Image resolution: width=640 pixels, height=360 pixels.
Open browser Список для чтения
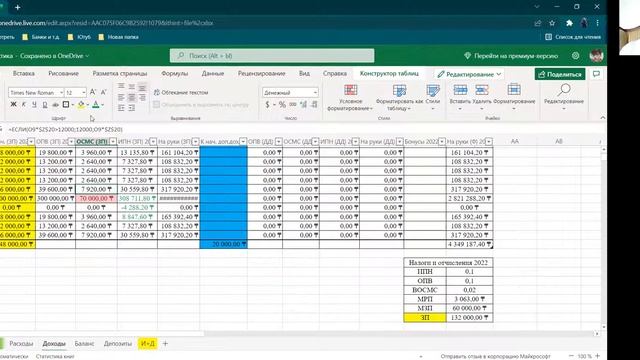573,37
